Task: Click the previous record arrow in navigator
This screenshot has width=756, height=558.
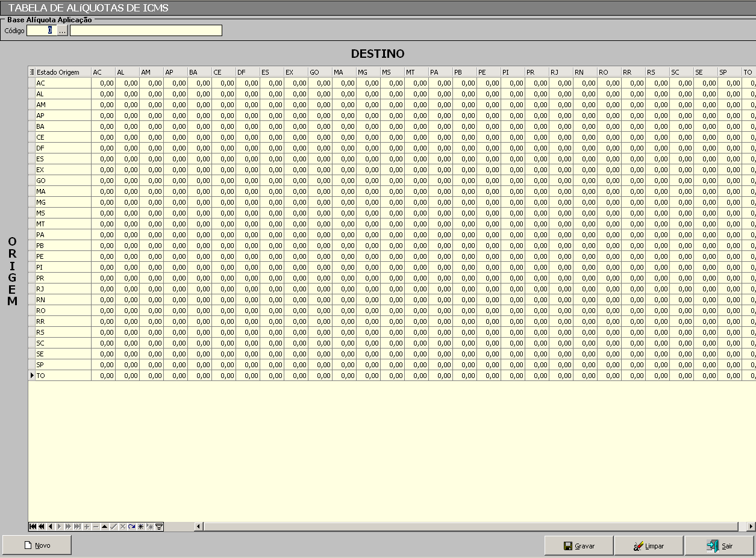Action: (51, 527)
